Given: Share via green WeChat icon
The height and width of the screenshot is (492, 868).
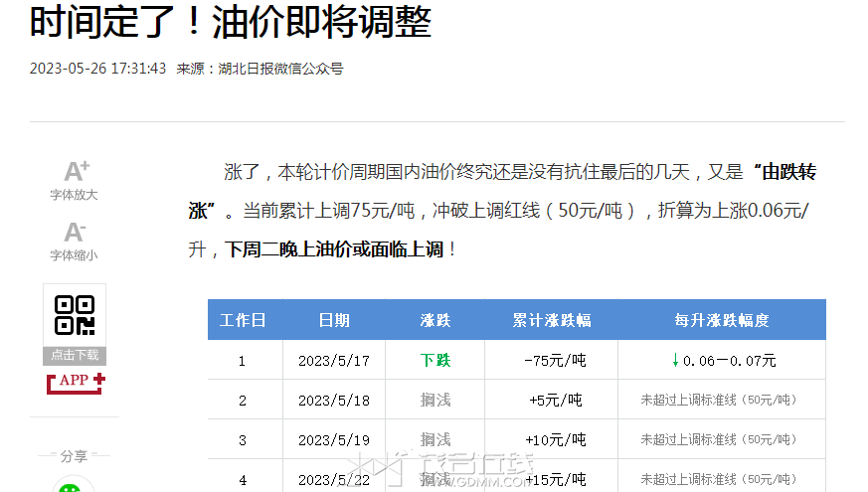Looking at the screenshot, I should click(x=70, y=487).
